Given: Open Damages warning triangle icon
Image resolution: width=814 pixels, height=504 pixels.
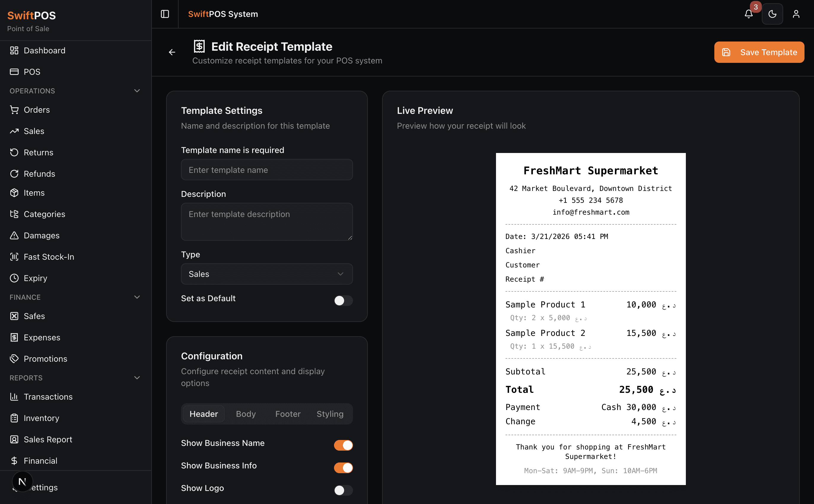Looking at the screenshot, I should click(14, 235).
